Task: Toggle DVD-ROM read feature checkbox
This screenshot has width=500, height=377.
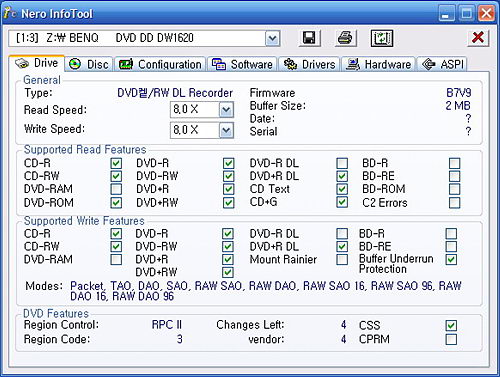Action: 116,203
